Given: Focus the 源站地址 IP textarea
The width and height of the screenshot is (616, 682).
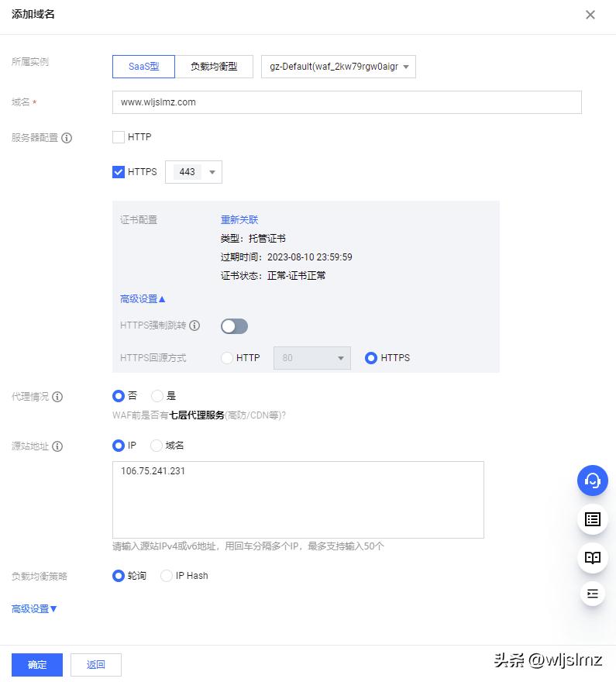Looking at the screenshot, I should point(298,500).
